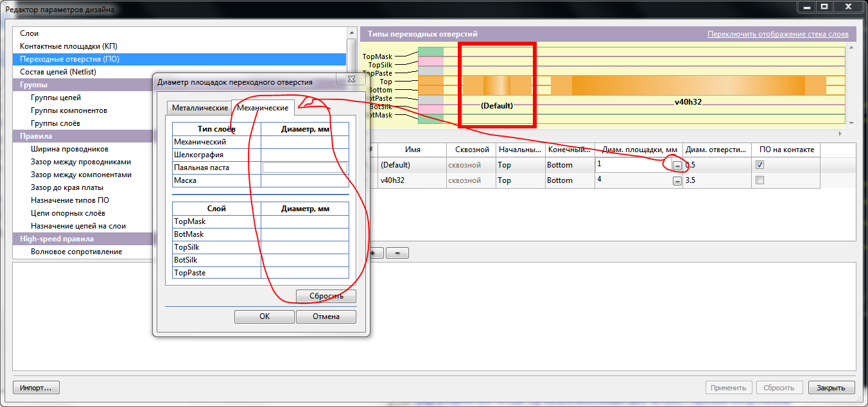Click сквозной cell in (Default) row

click(471, 165)
